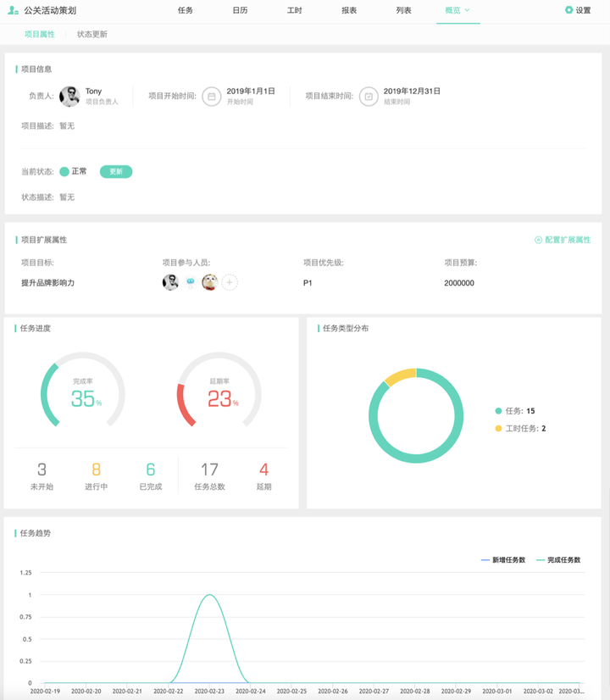Viewport: 610px width, 700px height.
Task: Click the P1 priority value
Action: point(308,282)
